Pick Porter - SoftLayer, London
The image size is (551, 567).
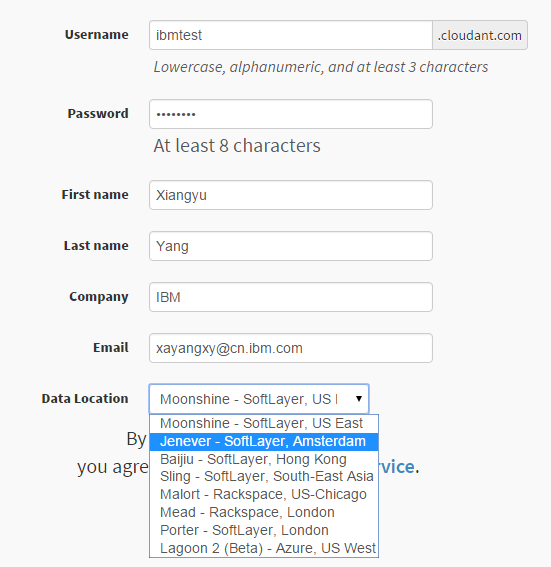tap(264, 530)
